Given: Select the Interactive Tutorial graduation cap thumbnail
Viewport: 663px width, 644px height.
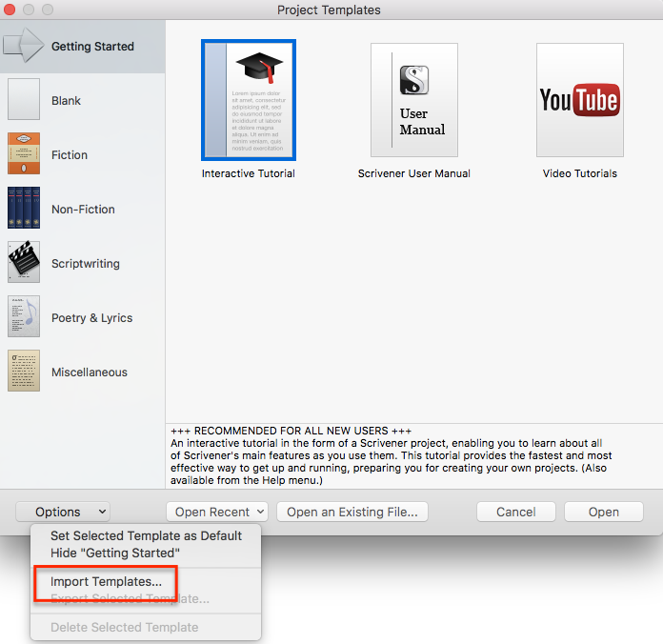Looking at the screenshot, I should (249, 100).
